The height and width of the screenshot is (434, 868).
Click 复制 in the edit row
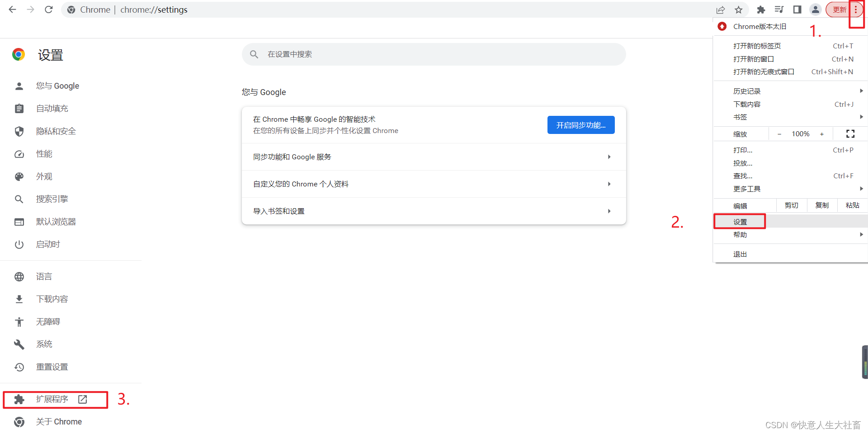[x=822, y=205]
